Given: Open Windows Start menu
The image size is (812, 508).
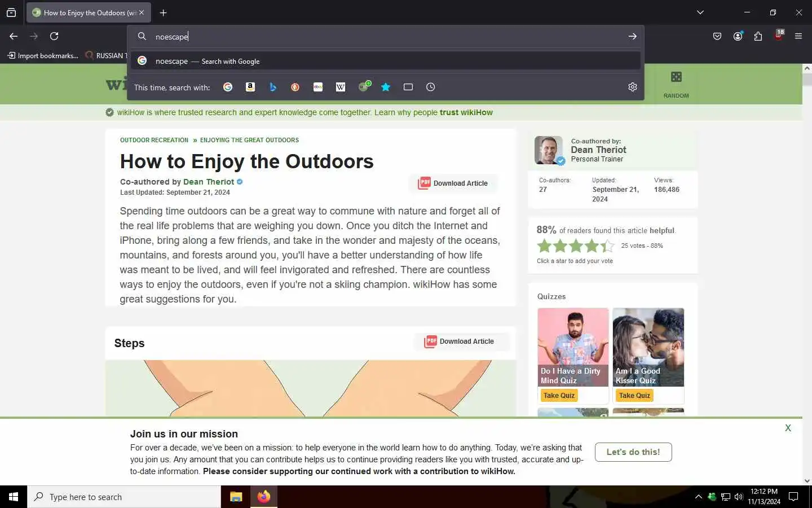Looking at the screenshot, I should [14, 497].
